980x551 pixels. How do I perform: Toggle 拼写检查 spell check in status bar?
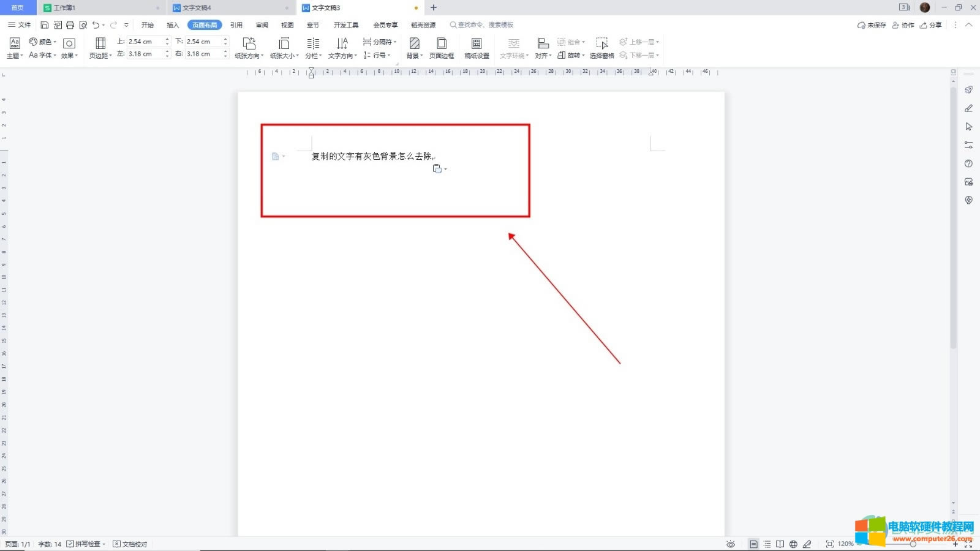tap(86, 544)
